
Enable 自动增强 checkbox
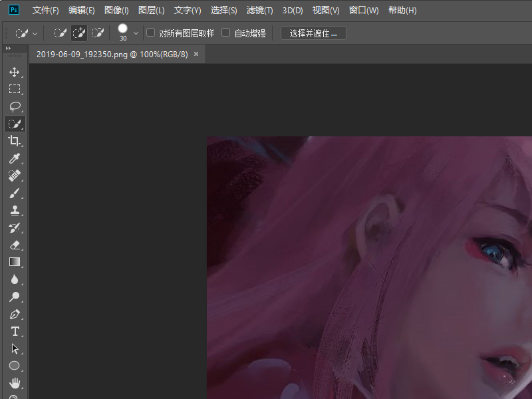pos(225,33)
